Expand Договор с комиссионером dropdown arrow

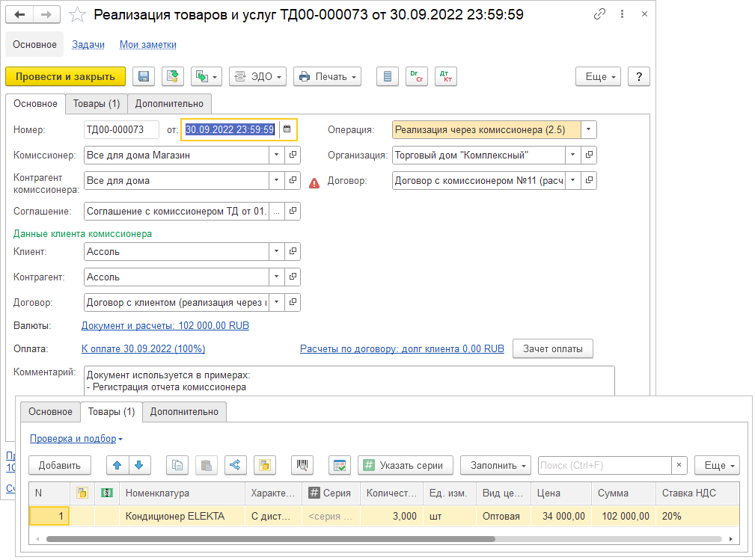pos(572,180)
